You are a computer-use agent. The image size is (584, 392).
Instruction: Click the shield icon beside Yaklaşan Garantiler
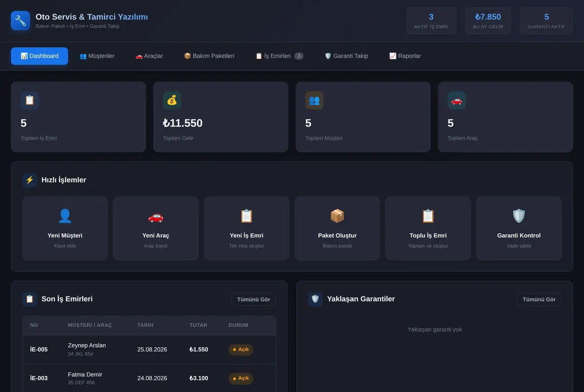(315, 299)
